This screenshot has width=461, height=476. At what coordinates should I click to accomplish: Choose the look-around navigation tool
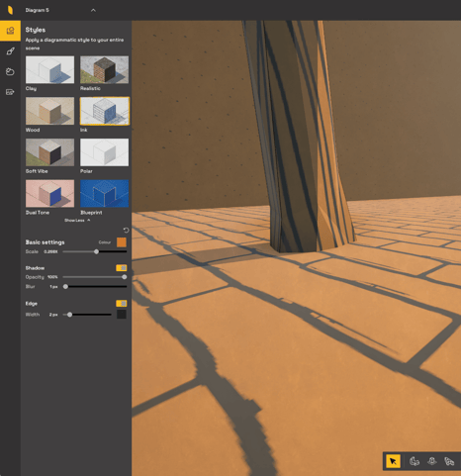point(449,461)
